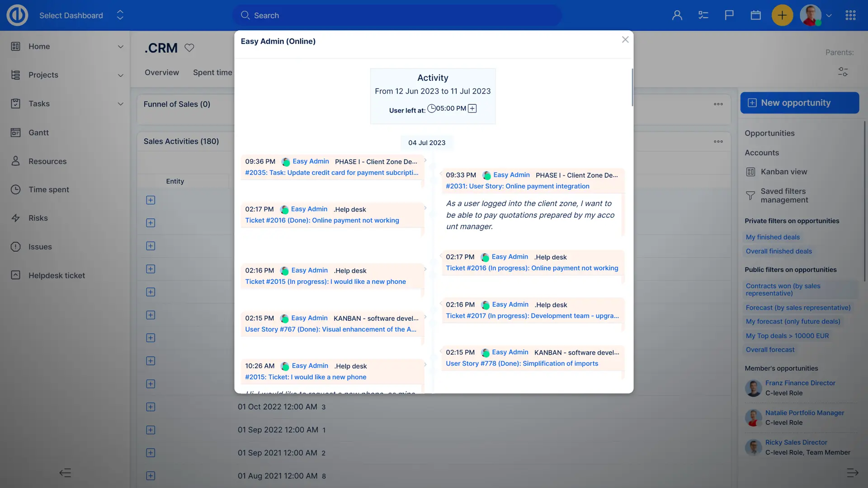This screenshot has height=488, width=868.
Task: Click the yellow plus add button
Action: click(782, 15)
